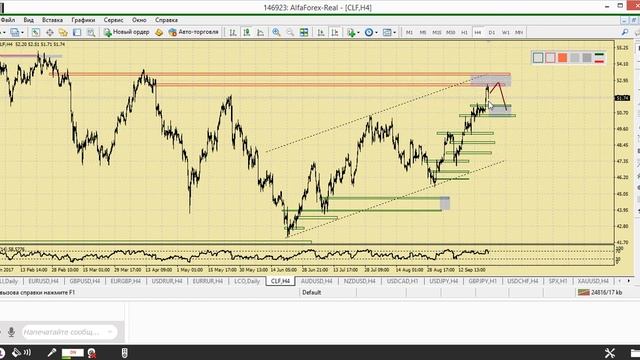Viewport: 640px width, 360px height.
Task: Expand the profiles dropdown arrow
Action: [22, 33]
